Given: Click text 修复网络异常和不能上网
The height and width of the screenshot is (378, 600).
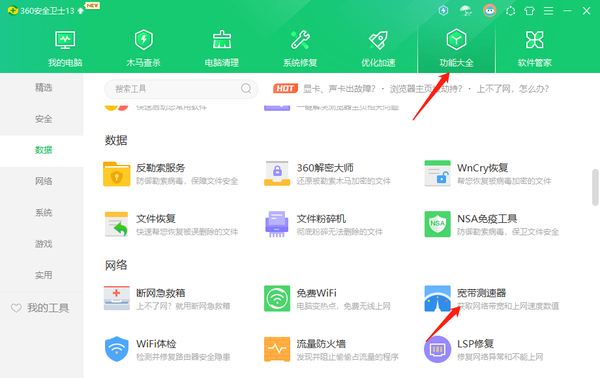Looking at the screenshot, I should (x=500, y=357).
